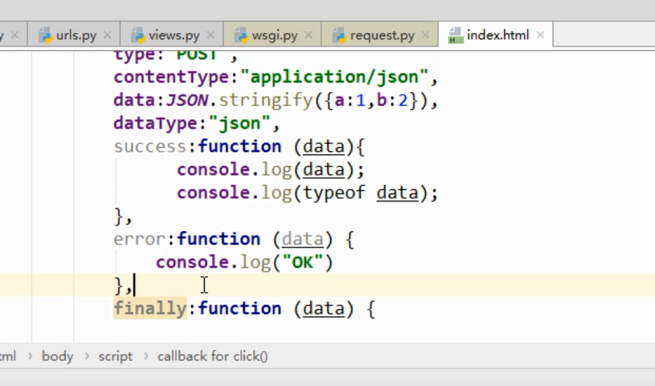This screenshot has width=655, height=386.
Task: Open the request.py editor tab
Action: pos(381,36)
